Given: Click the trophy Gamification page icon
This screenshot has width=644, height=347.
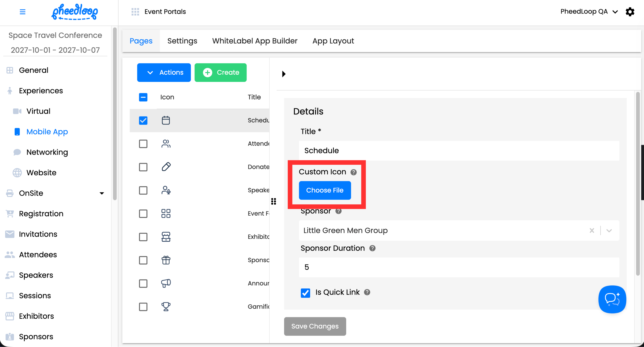Looking at the screenshot, I should [166, 307].
